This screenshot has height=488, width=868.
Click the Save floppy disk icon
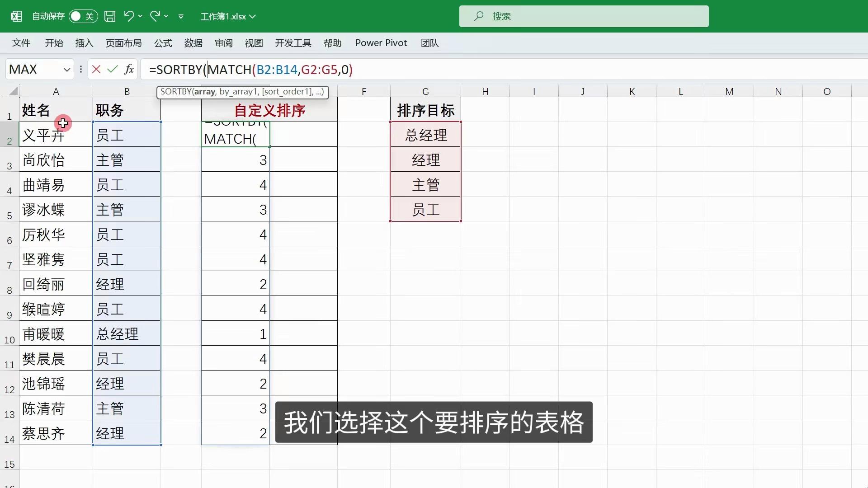tap(110, 16)
